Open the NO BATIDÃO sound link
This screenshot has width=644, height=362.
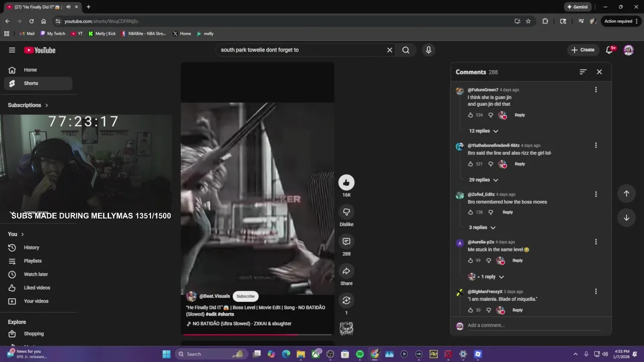coord(239,324)
